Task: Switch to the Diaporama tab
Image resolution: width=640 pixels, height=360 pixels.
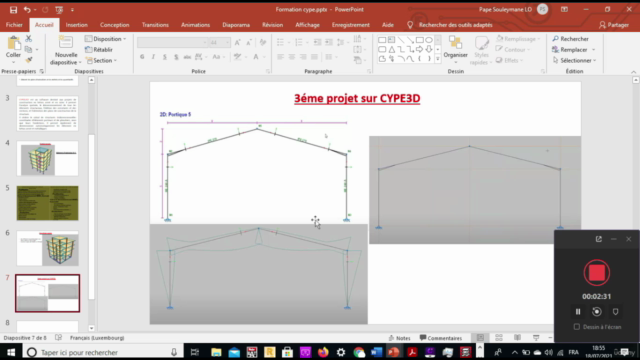Action: click(x=236, y=25)
